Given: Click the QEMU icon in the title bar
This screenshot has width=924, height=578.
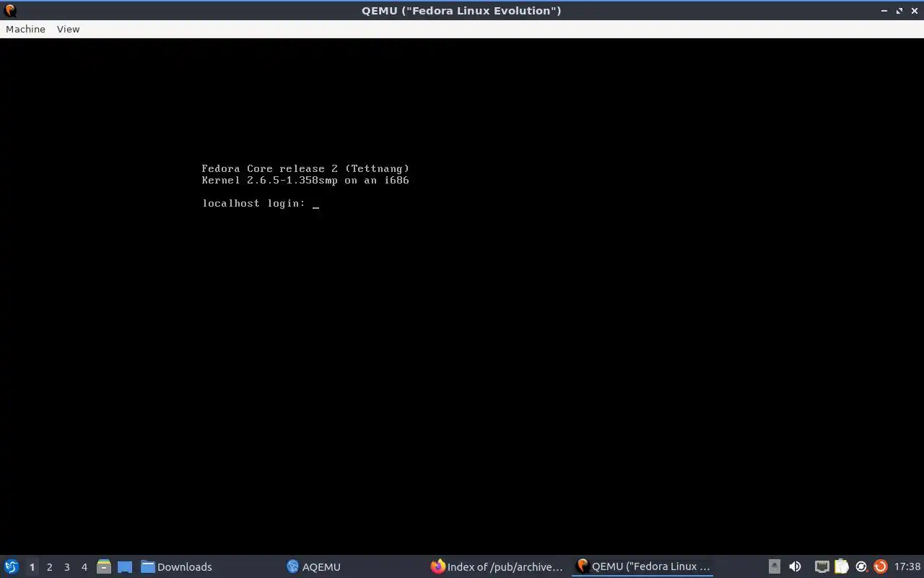Looking at the screenshot, I should (x=10, y=10).
